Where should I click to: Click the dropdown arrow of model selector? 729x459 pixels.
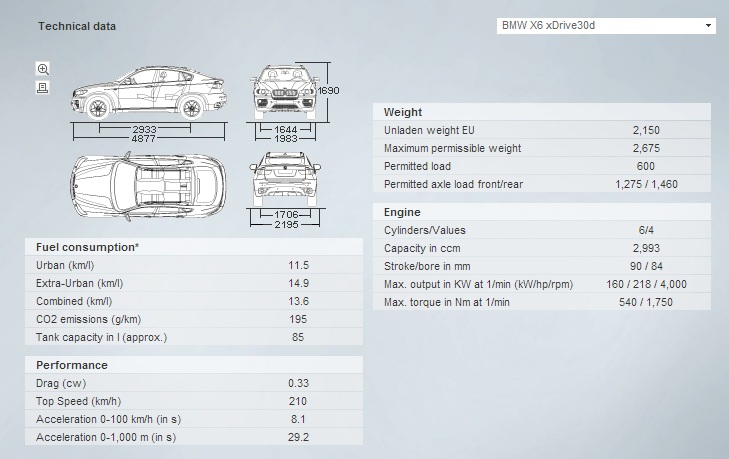coord(708,26)
